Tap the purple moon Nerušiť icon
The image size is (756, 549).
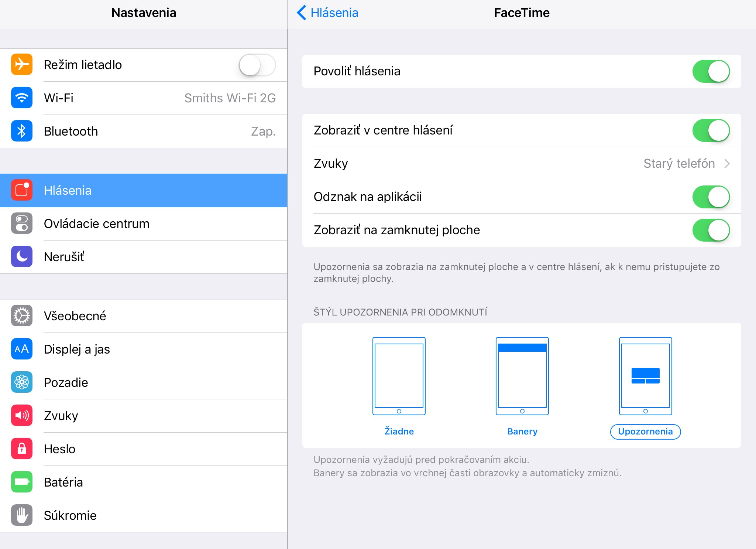click(22, 257)
